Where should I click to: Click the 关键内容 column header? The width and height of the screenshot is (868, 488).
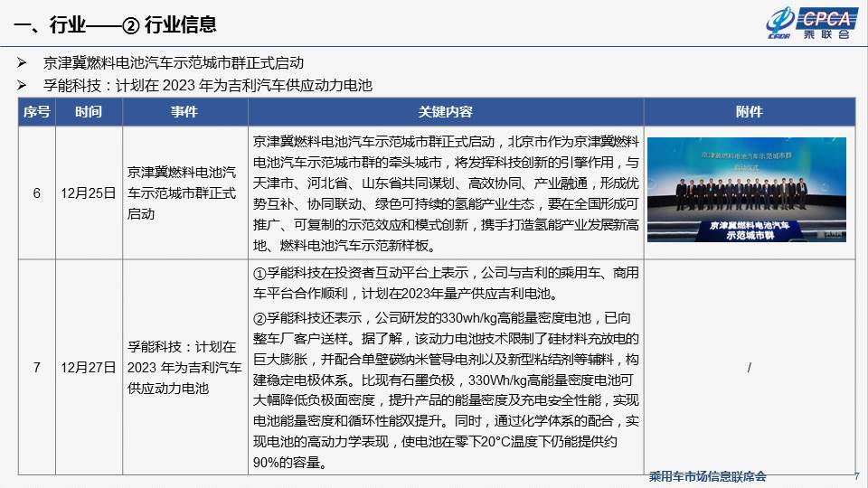coord(446,112)
